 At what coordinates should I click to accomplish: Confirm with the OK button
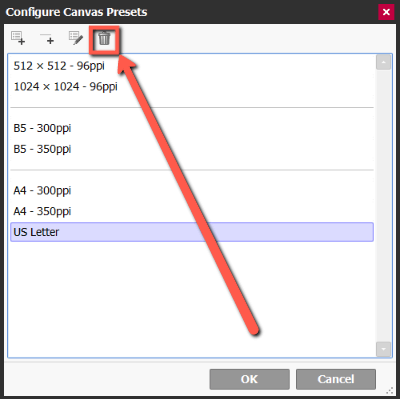coord(249,379)
